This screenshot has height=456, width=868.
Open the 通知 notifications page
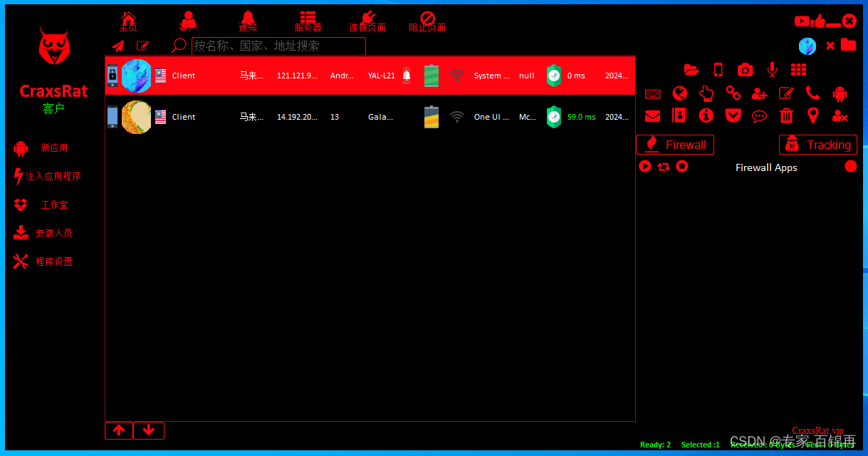[x=247, y=21]
